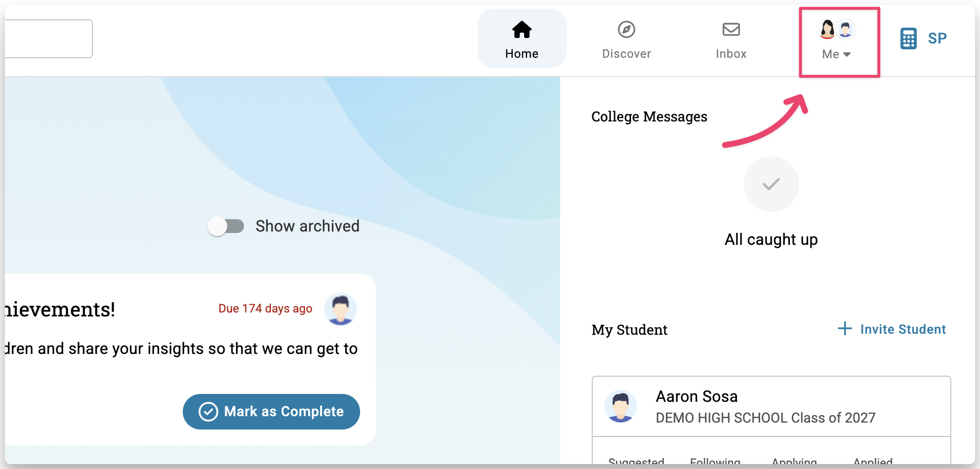Go to the Home label in navigation
Image resolution: width=980 pixels, height=469 pixels.
[522, 54]
